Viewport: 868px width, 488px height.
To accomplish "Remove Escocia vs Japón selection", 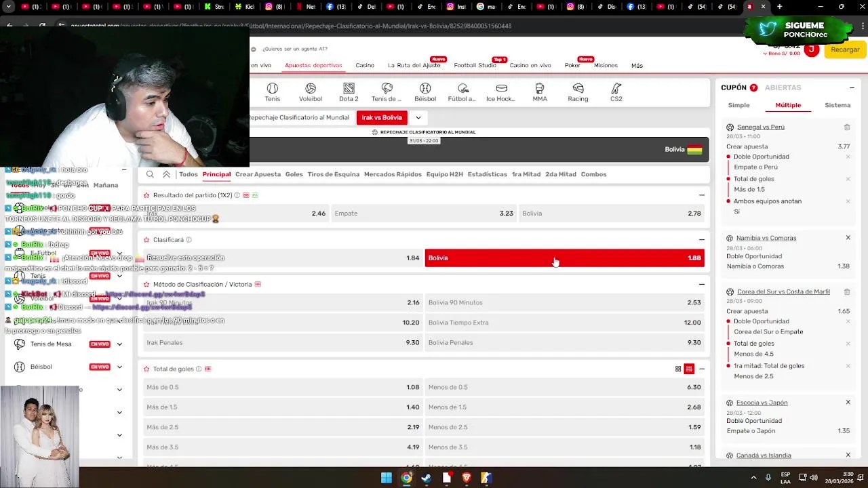I will click(848, 403).
